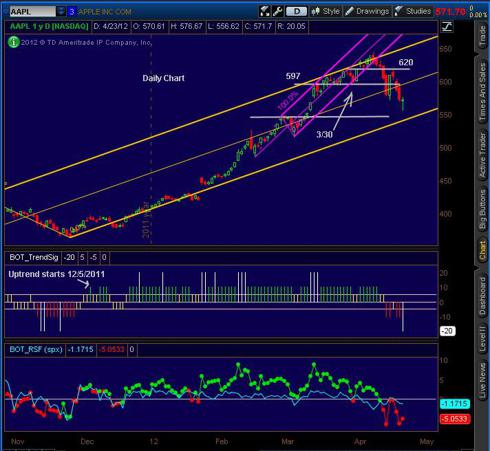
Task: Click the AAPL symbol entry field
Action: pyautogui.click(x=32, y=12)
